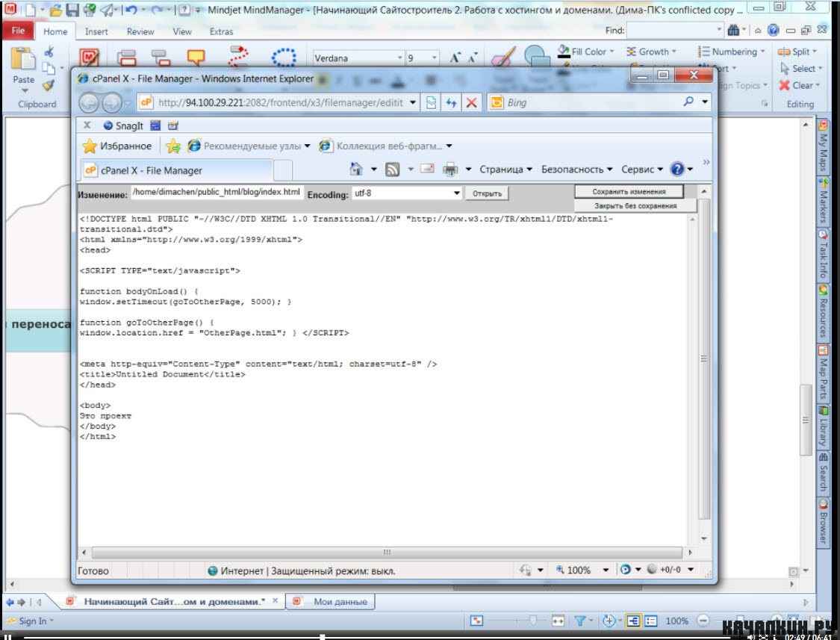Click the Cut scissors icon in Clipboard group
The width and height of the screenshot is (840, 640).
pos(49,52)
